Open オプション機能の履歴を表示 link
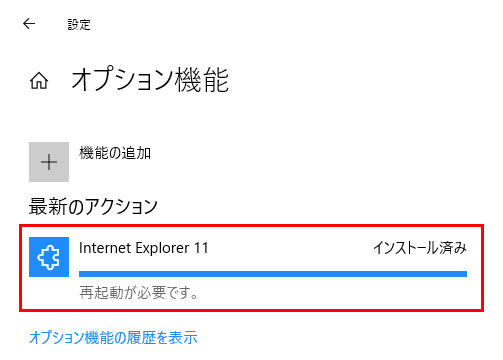The height and width of the screenshot is (360, 503). [x=113, y=337]
